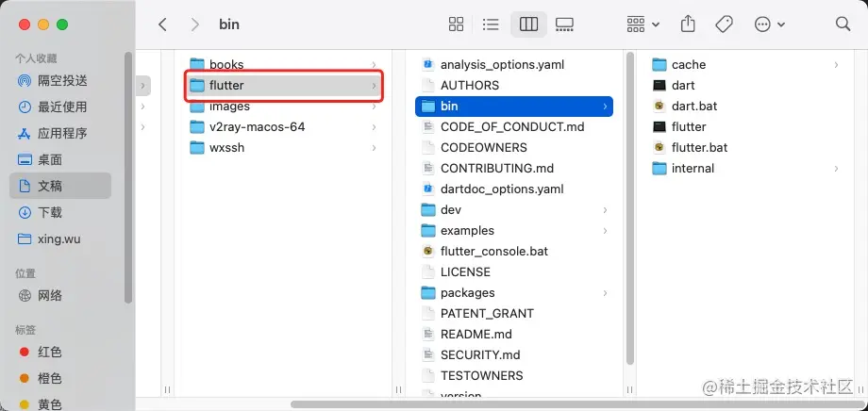The width and height of the screenshot is (868, 411).
Task: Click the Tags toolbar icon
Action: point(724,24)
